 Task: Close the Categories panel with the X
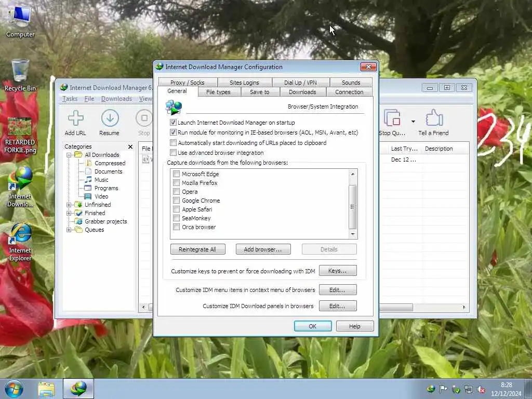click(x=130, y=147)
